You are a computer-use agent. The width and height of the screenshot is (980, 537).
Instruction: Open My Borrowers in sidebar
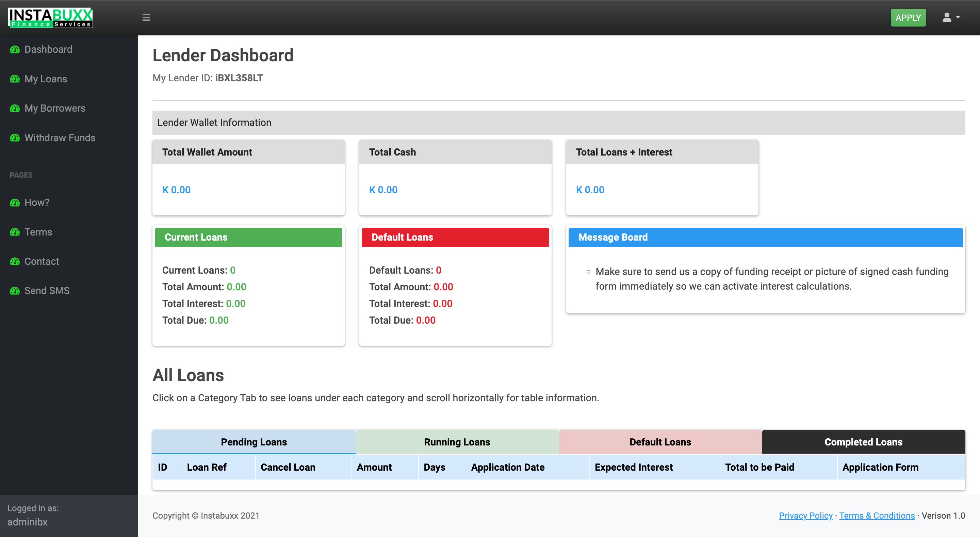(x=55, y=109)
